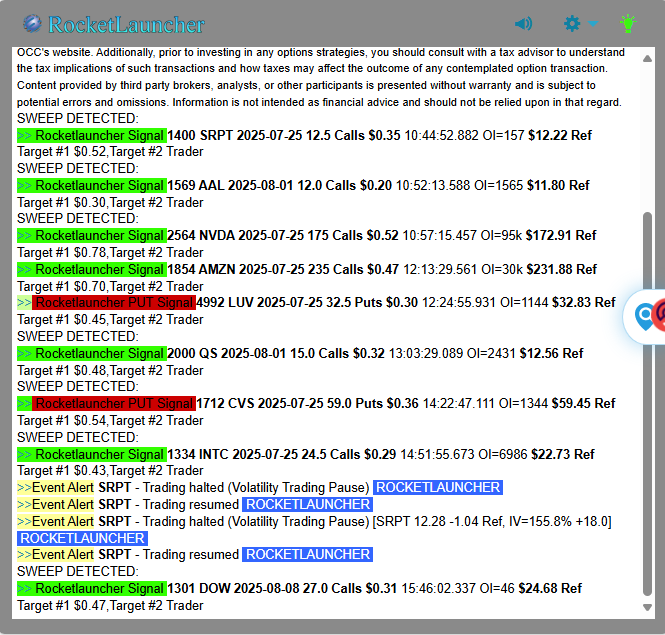The width and height of the screenshot is (665, 635).
Task: Click 'Target #1 $0.48' line under QS
Action: click(x=110, y=370)
